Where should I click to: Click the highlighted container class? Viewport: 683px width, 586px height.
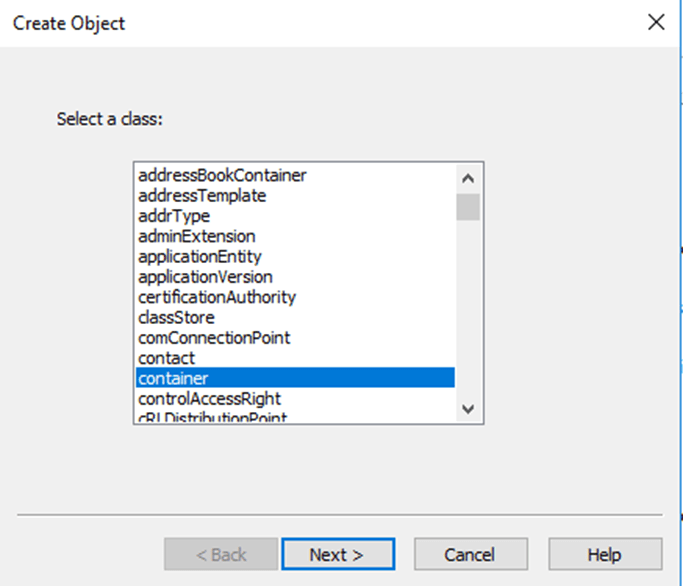(174, 378)
